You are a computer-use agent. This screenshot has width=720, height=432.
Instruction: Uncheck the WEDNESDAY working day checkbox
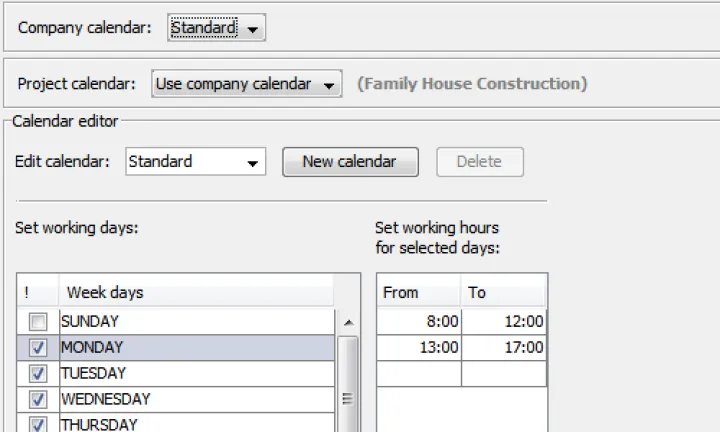coord(38,399)
